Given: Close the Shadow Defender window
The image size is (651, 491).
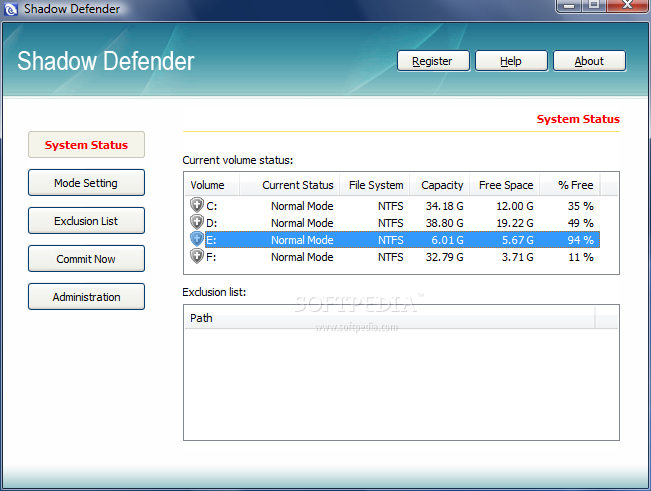Looking at the screenshot, I should point(628,5).
